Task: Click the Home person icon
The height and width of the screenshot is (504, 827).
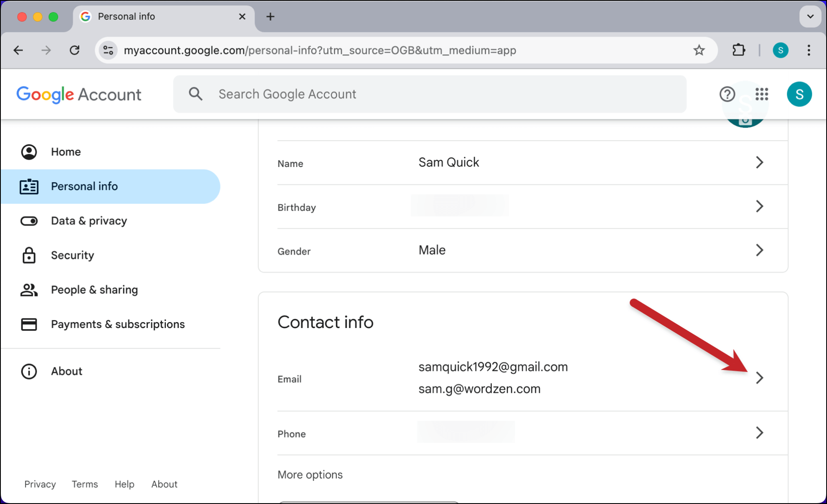Action: point(29,152)
